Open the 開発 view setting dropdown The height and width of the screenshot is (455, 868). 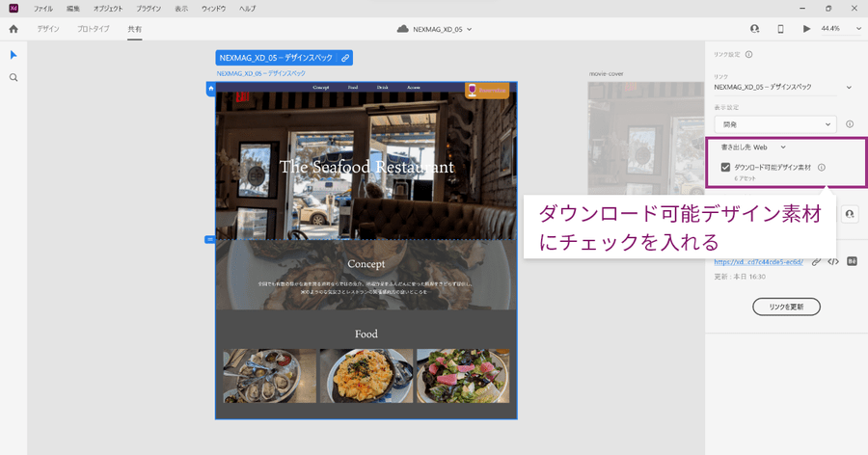point(775,124)
